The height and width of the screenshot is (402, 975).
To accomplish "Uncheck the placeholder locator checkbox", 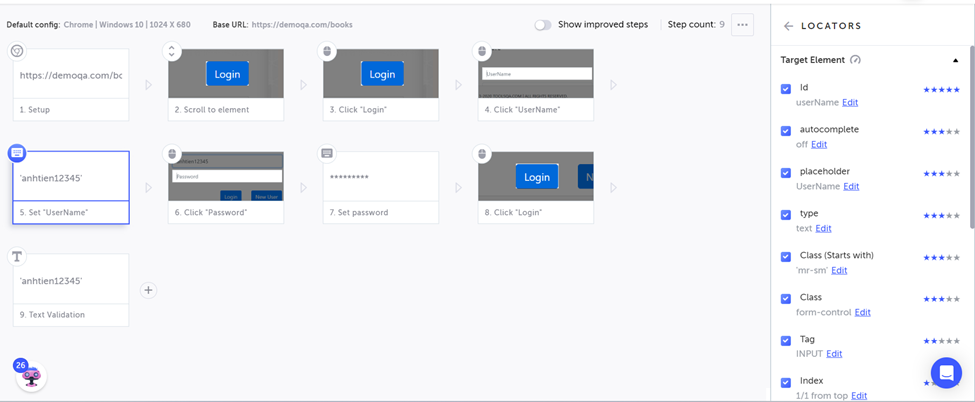I will pyautogui.click(x=786, y=173).
